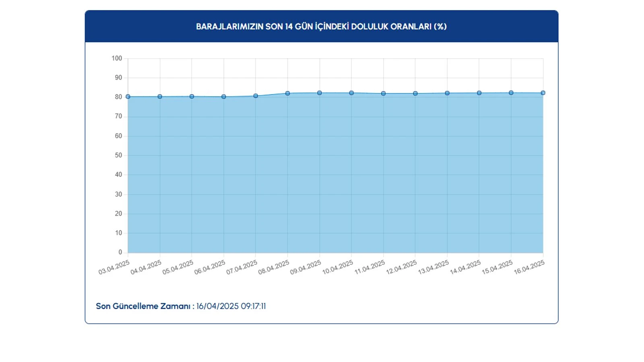Select the chart marker for 04.04.2025
This screenshot has width=644, height=362.
(x=160, y=97)
